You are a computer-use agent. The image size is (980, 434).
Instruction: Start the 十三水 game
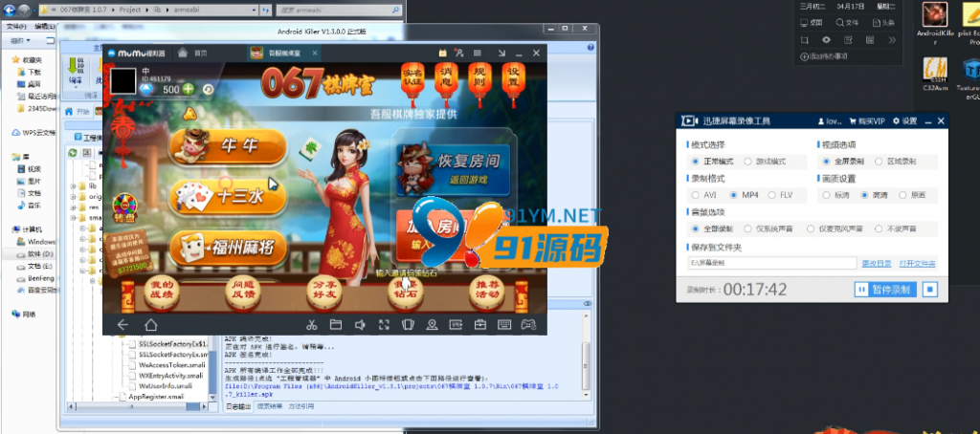[x=228, y=197]
